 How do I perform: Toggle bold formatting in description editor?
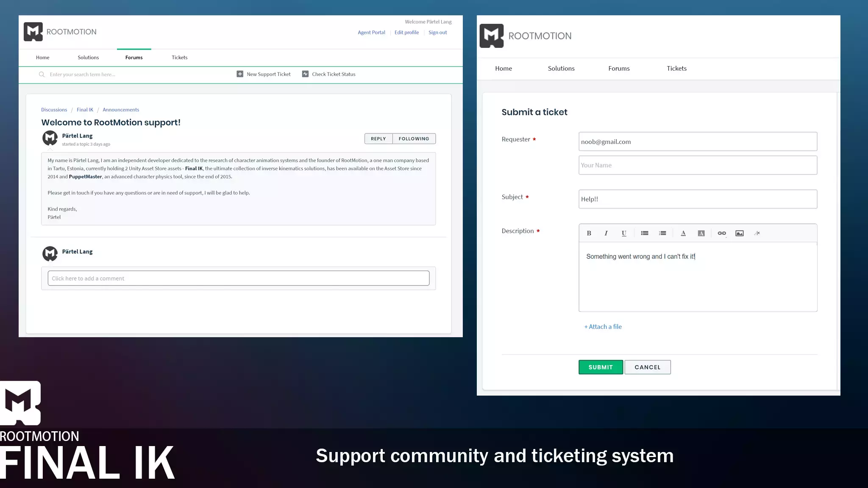(589, 233)
